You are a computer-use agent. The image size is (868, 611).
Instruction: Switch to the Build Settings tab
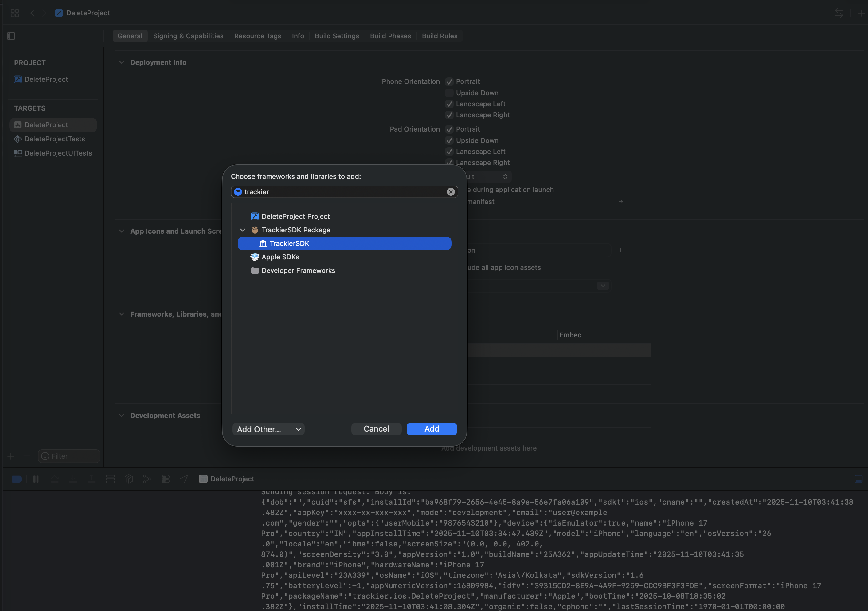pyautogui.click(x=336, y=36)
